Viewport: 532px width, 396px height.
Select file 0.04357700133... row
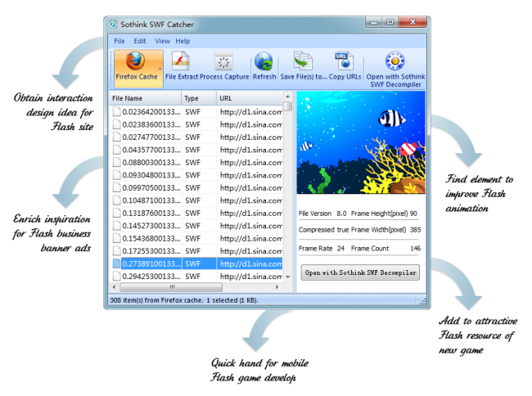coord(196,150)
